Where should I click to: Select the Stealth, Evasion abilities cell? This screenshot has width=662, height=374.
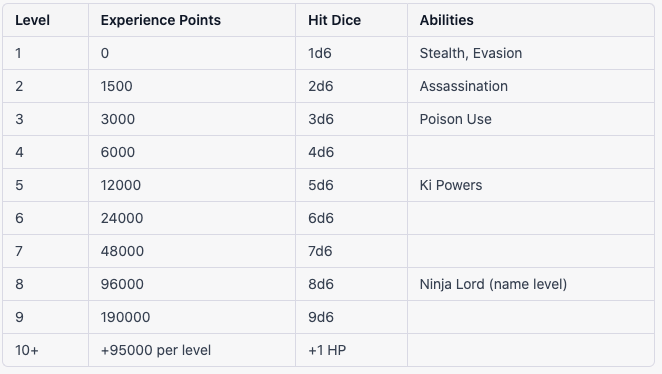coord(531,53)
